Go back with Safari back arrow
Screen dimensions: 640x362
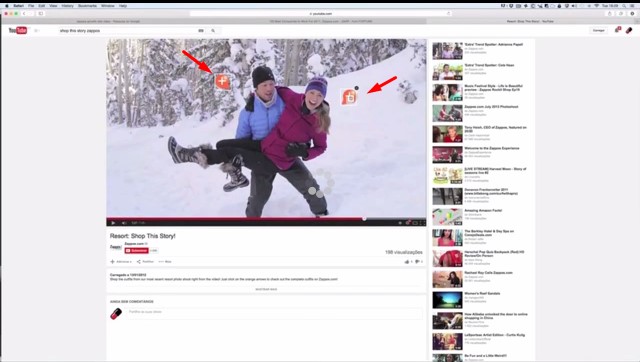click(x=24, y=13)
